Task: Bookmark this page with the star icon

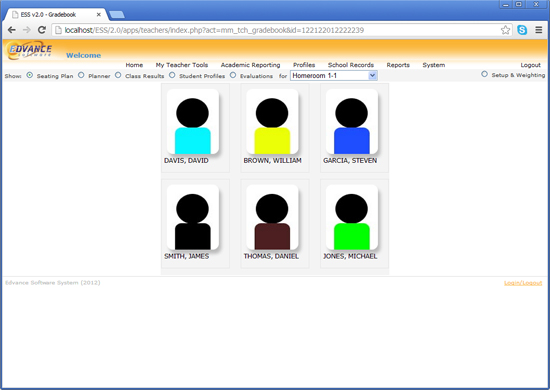Action: 505,30
